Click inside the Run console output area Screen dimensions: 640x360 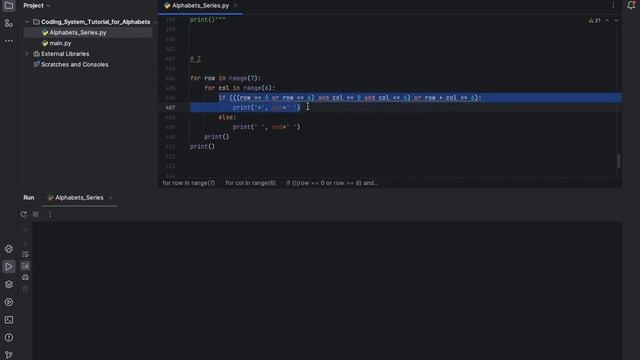pos(327,291)
